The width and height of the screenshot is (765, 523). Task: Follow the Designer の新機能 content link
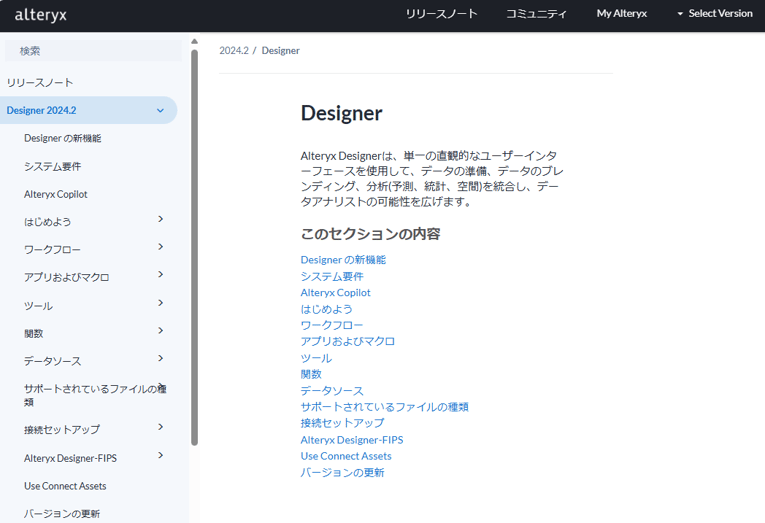click(343, 260)
